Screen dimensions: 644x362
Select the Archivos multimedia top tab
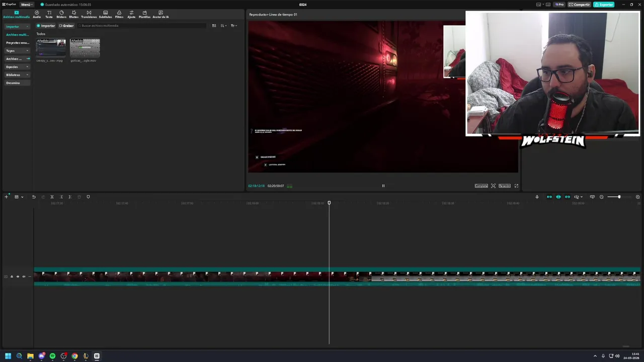point(16,14)
